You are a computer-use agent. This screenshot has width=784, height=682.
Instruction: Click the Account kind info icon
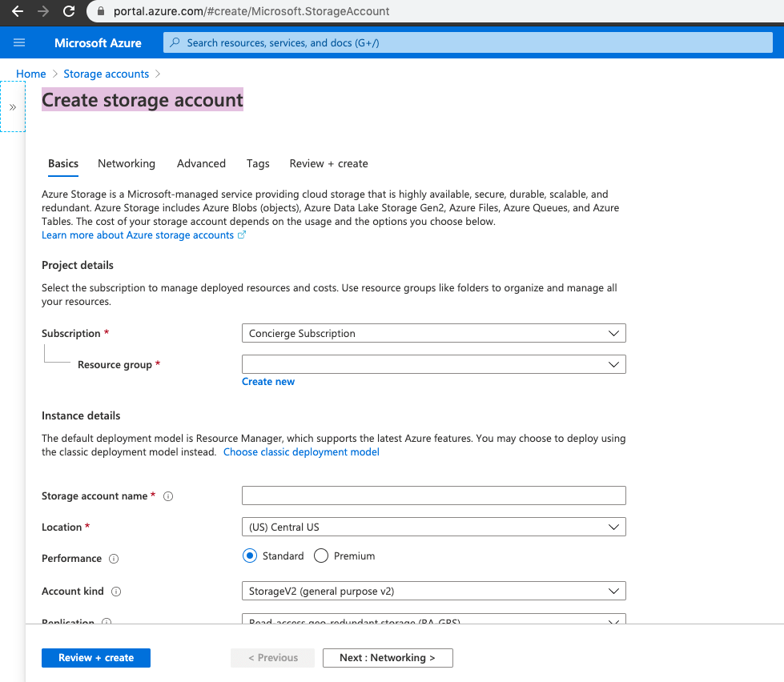pos(116,592)
